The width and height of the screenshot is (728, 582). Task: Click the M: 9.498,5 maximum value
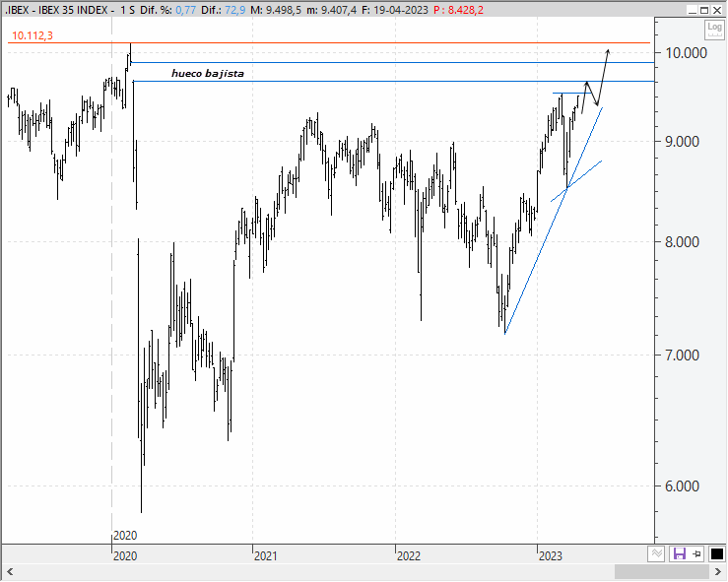[x=276, y=10]
